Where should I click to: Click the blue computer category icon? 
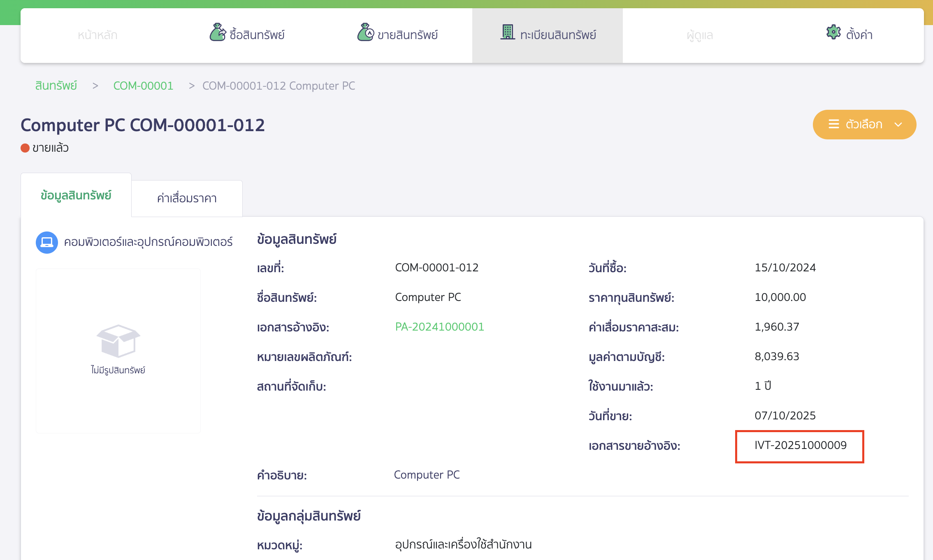tap(46, 243)
